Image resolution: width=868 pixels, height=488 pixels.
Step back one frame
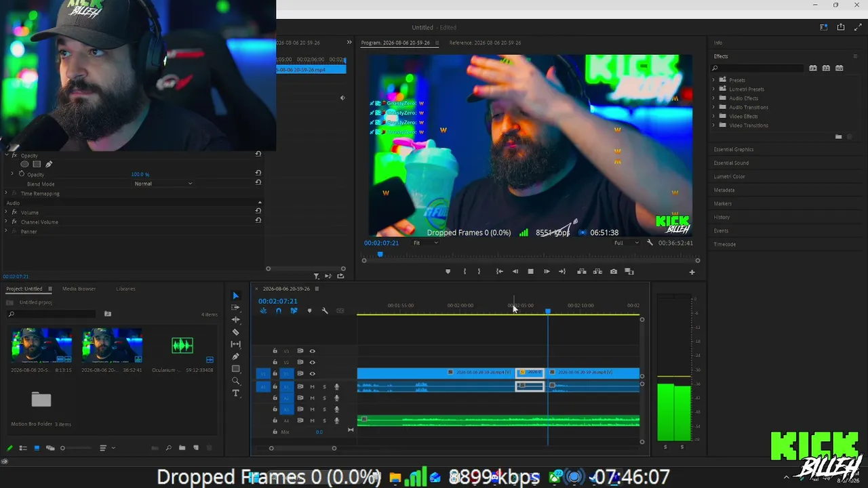tap(515, 272)
